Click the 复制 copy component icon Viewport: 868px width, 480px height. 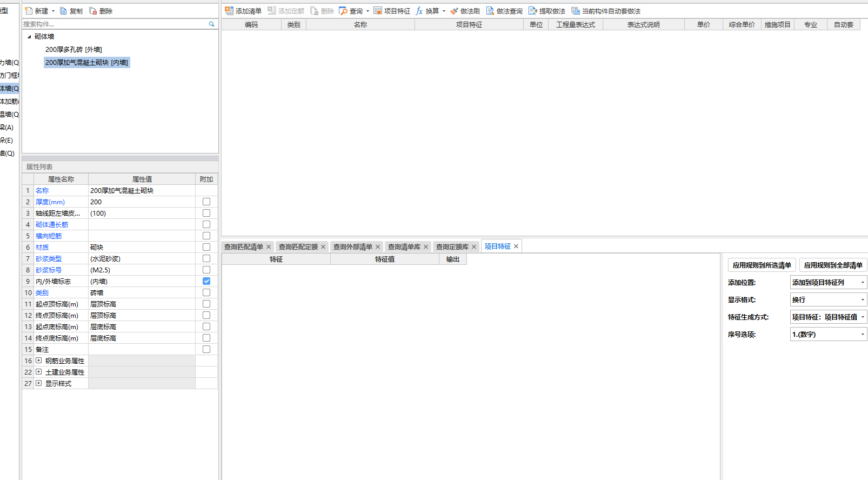click(x=63, y=11)
